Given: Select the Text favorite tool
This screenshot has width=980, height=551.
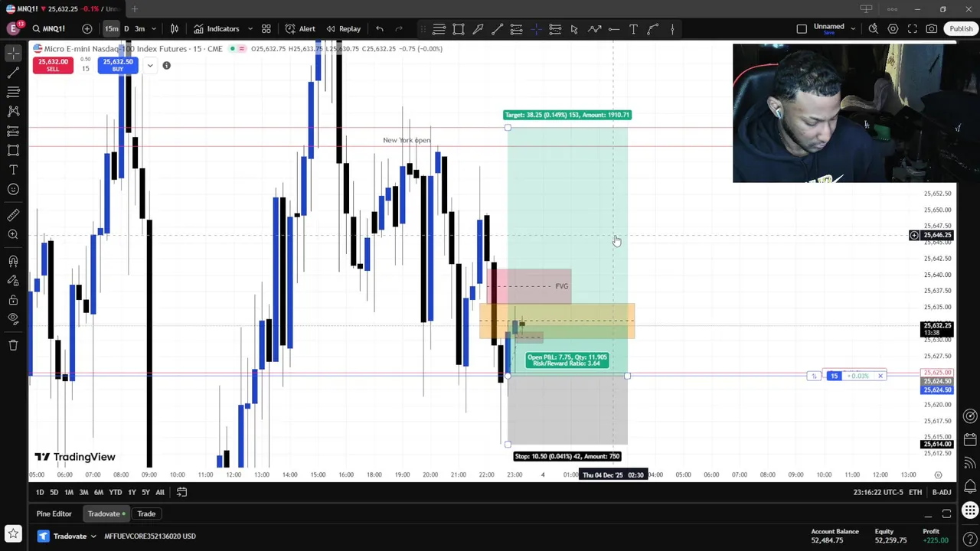Looking at the screenshot, I should coord(633,29).
